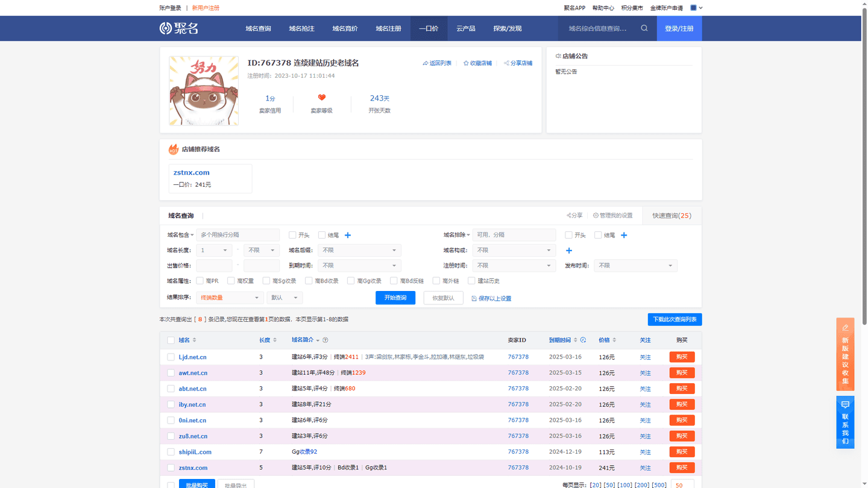The image size is (868, 488).
Task: Check 开头 for the 域名包含 filter
Action: [292, 236]
